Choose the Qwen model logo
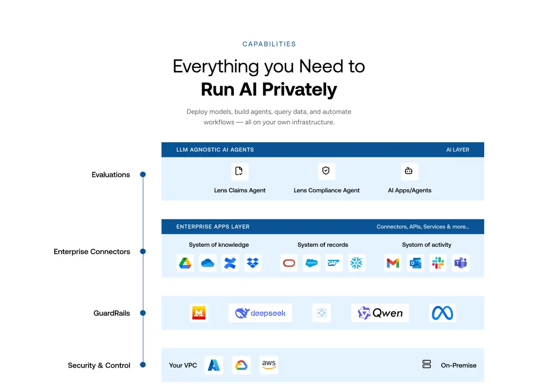Screen dimensions: 538x392 [x=380, y=313]
